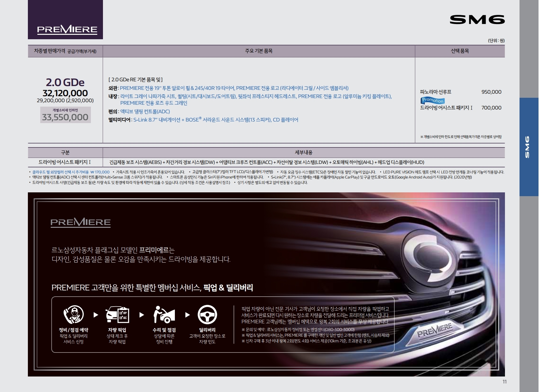The image size is (555, 392).
Task: Click the 내장 interior specification line
Action: pyautogui.click(x=250, y=100)
